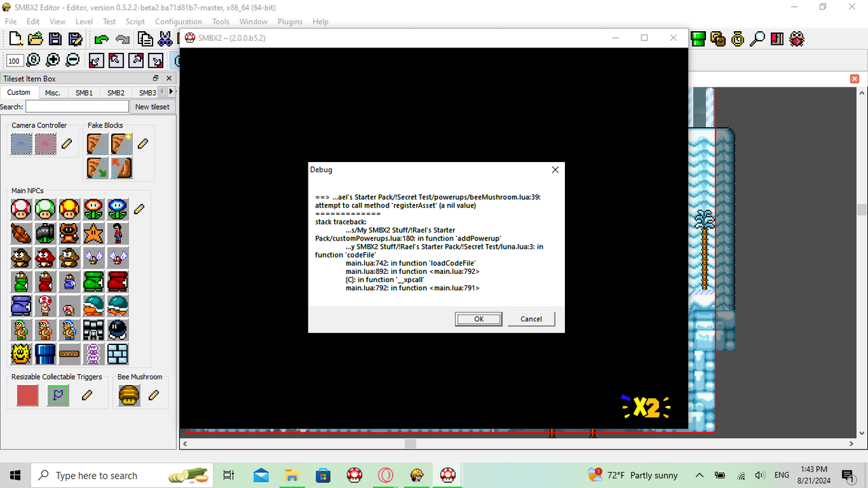
Task: Select the Bee Mushroom item
Action: [x=129, y=394]
